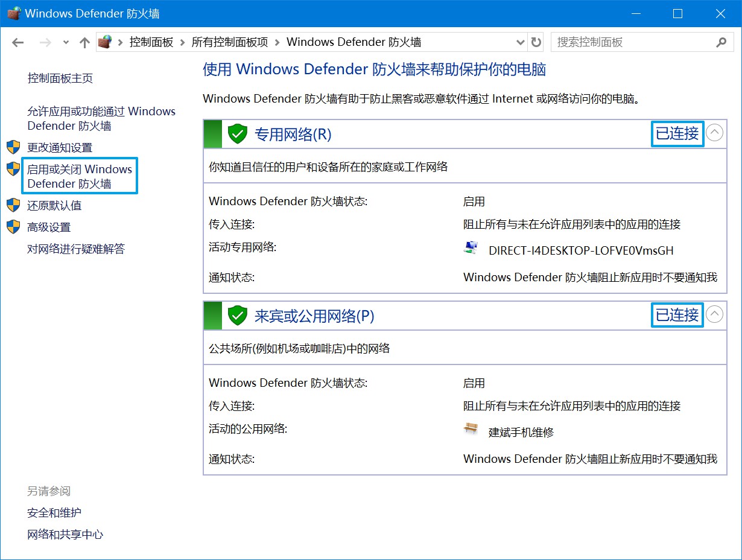Click the forward navigation arrow
The width and height of the screenshot is (742, 560).
45,42
